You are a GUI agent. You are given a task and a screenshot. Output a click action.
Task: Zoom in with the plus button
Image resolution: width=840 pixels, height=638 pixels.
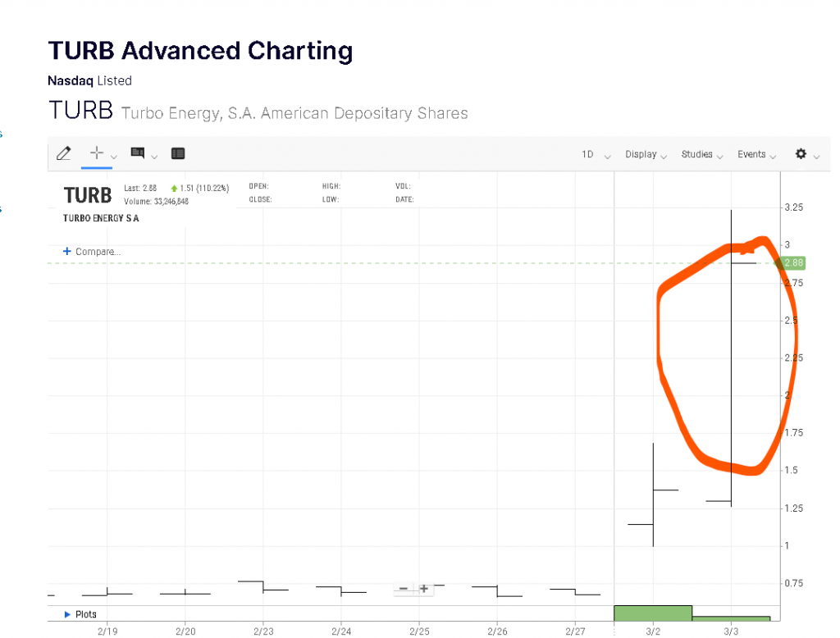pos(424,589)
